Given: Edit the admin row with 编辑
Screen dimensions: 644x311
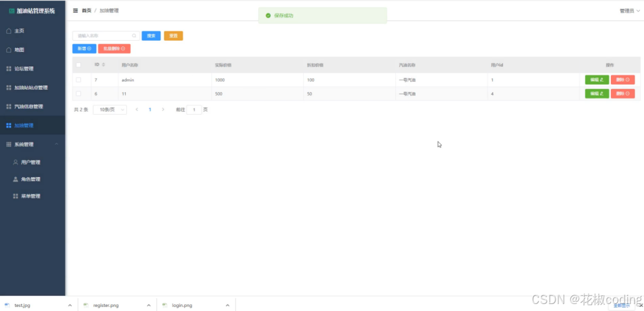Looking at the screenshot, I should [597, 80].
